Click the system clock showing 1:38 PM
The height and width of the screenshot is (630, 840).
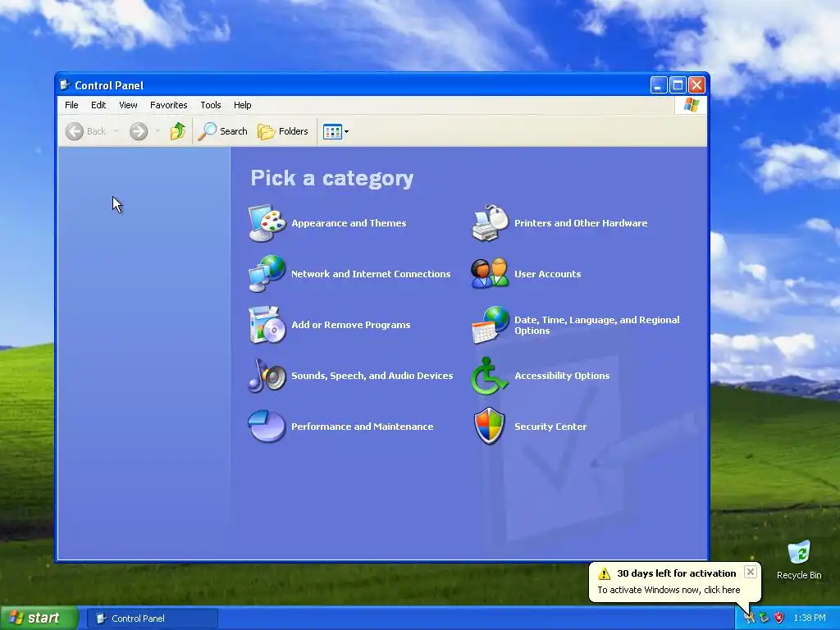tap(810, 619)
